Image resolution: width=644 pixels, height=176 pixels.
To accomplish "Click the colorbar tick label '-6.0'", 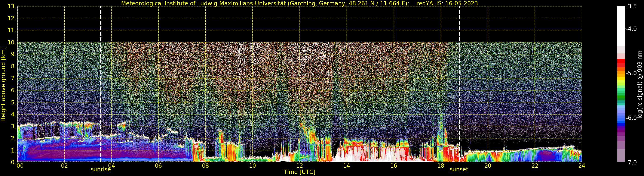I will click(631, 118).
